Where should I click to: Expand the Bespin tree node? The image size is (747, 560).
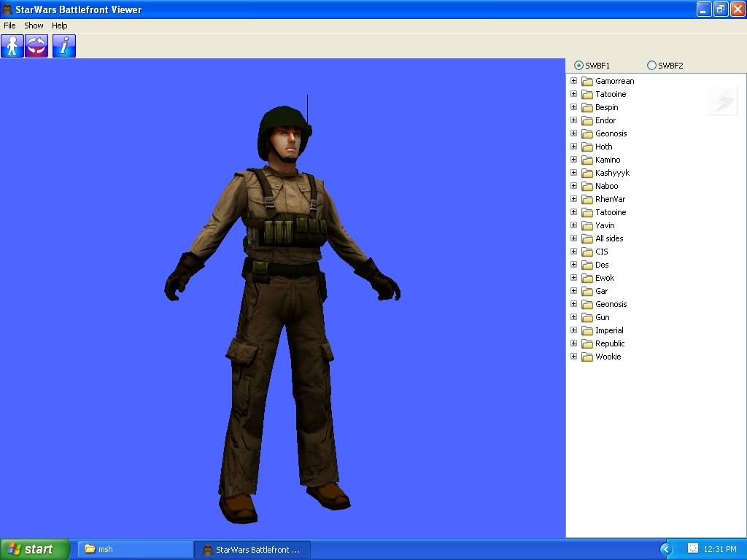coord(573,107)
